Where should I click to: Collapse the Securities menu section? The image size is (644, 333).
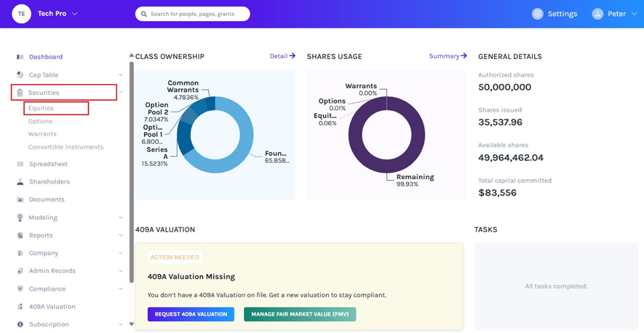(x=120, y=93)
